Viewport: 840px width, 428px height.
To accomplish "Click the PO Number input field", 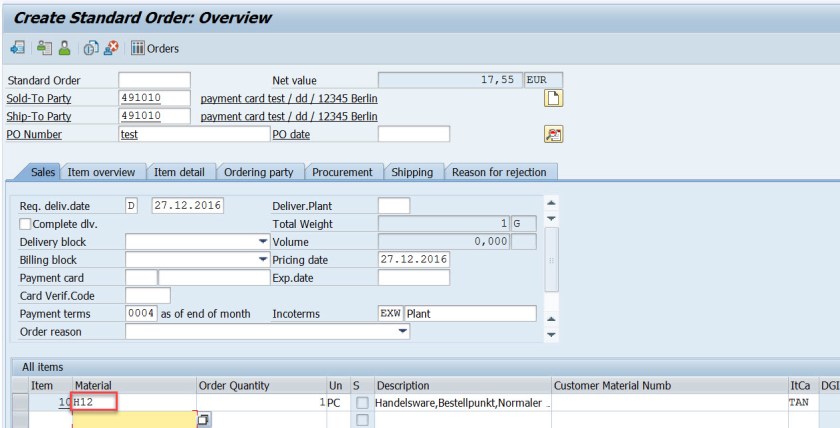I will (x=194, y=134).
